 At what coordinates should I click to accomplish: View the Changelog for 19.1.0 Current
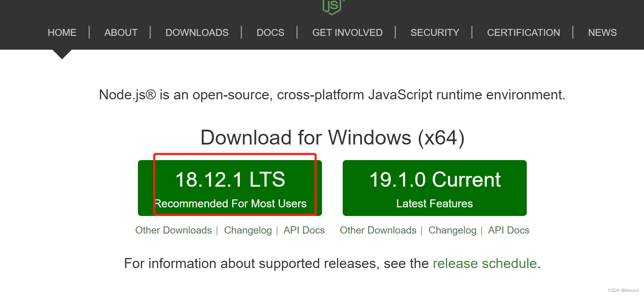click(x=452, y=230)
